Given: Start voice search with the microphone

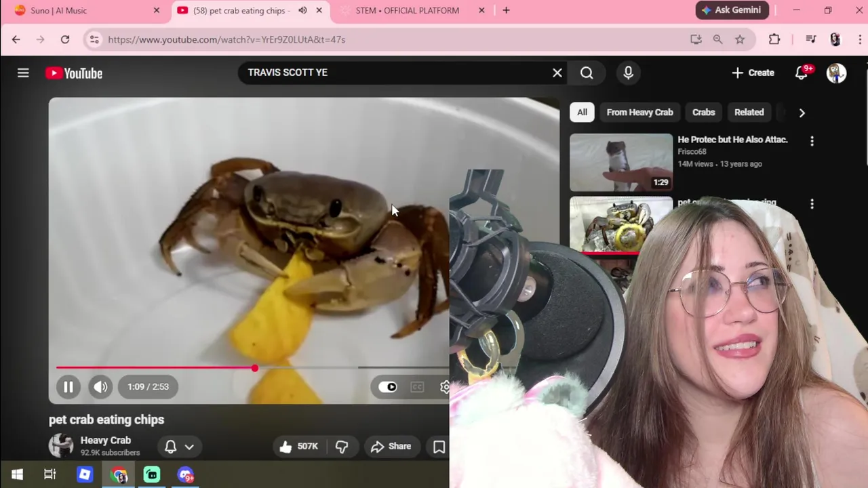Looking at the screenshot, I should (x=628, y=73).
